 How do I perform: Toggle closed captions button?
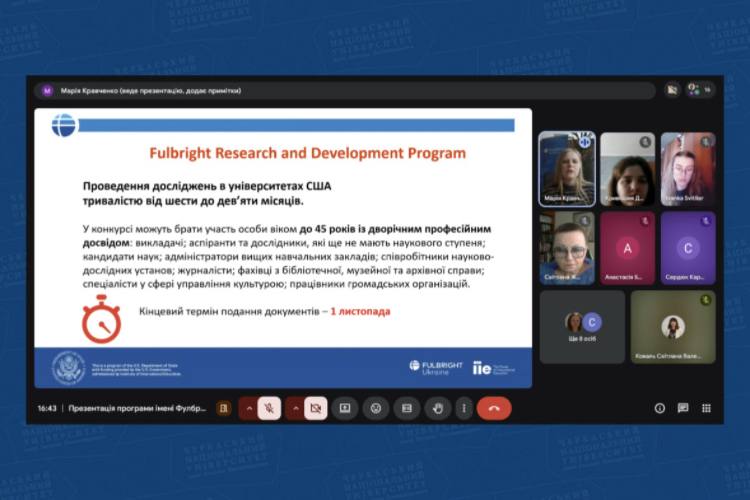pyautogui.click(x=405, y=408)
